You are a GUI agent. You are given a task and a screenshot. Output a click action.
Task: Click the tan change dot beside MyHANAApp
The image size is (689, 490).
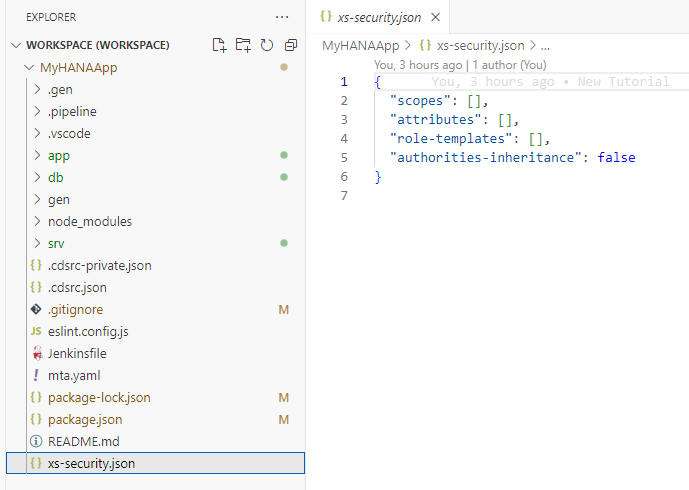(284, 67)
